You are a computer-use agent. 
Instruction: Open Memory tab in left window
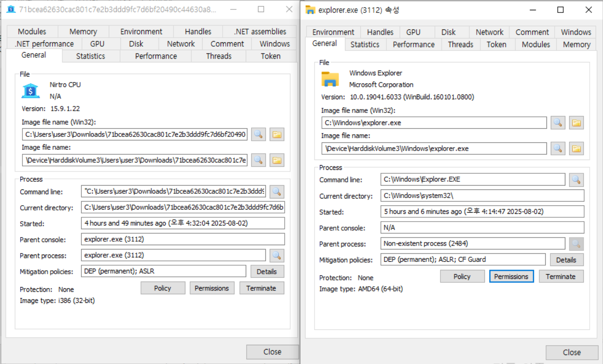pyautogui.click(x=83, y=31)
